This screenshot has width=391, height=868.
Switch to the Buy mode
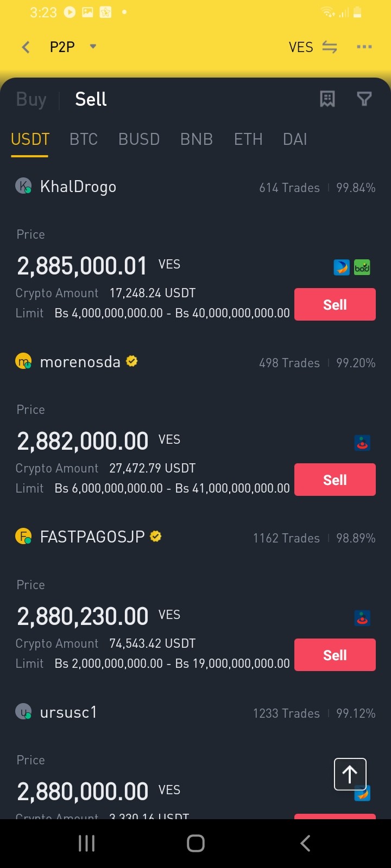(31, 99)
